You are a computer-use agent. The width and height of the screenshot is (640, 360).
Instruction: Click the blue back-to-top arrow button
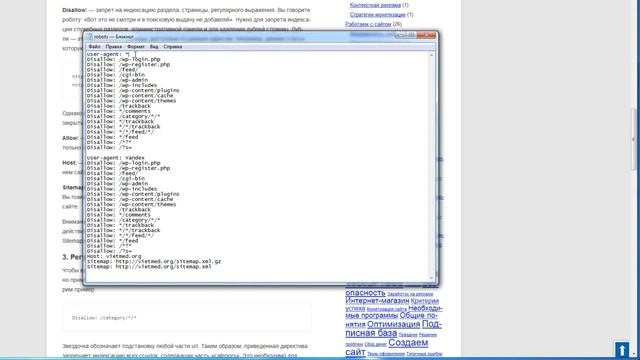point(622,349)
